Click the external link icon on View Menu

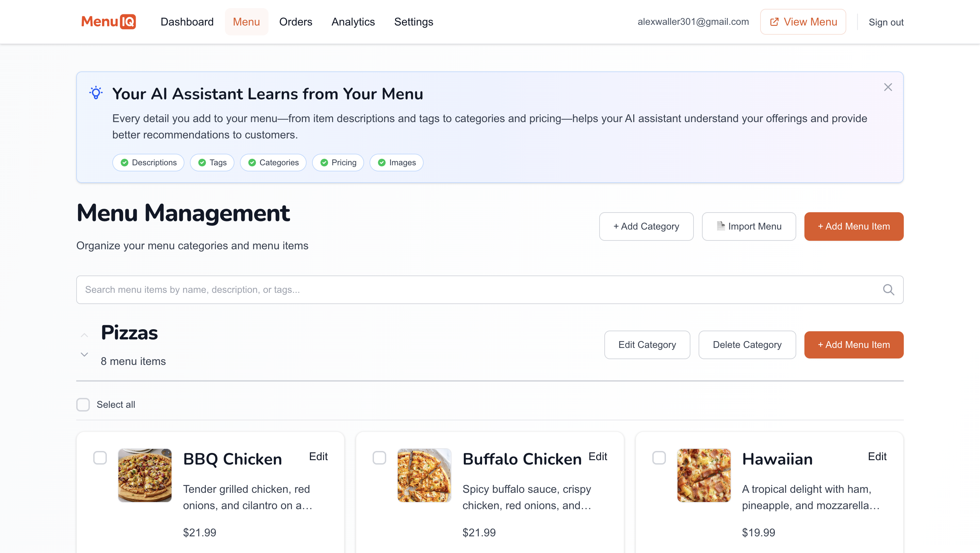(774, 22)
